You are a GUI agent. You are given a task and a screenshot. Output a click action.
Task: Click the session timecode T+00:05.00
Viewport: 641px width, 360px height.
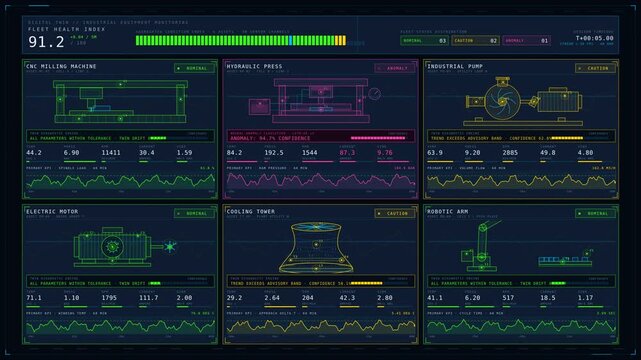point(594,38)
